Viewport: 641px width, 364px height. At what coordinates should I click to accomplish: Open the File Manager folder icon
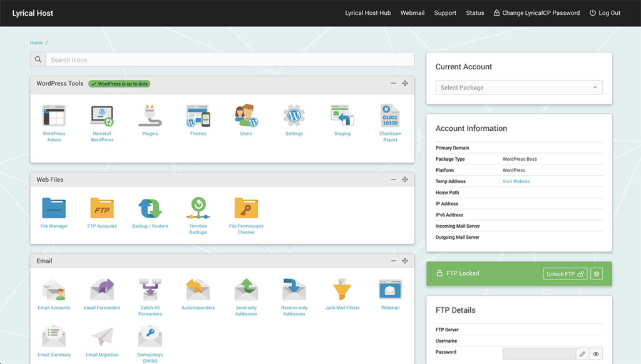coord(54,208)
